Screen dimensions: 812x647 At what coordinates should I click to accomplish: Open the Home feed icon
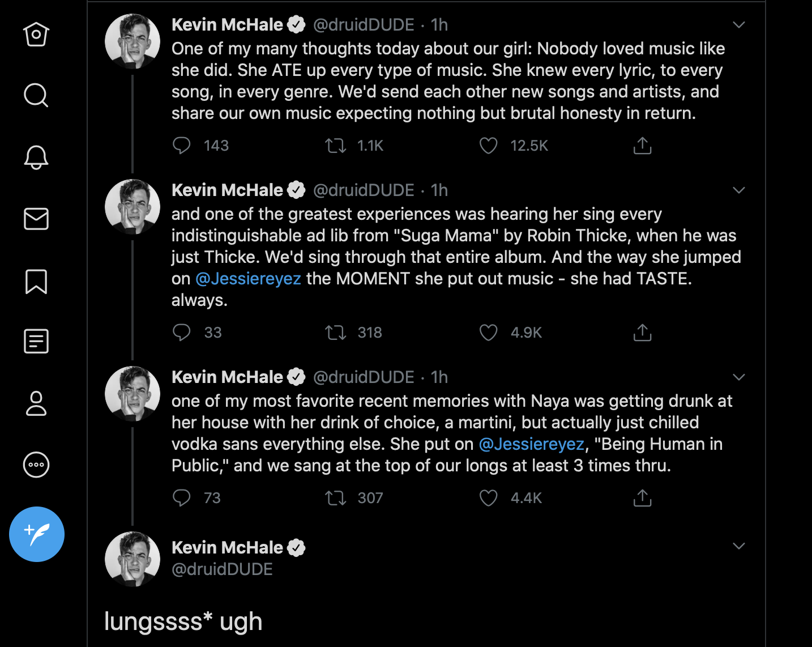[36, 35]
